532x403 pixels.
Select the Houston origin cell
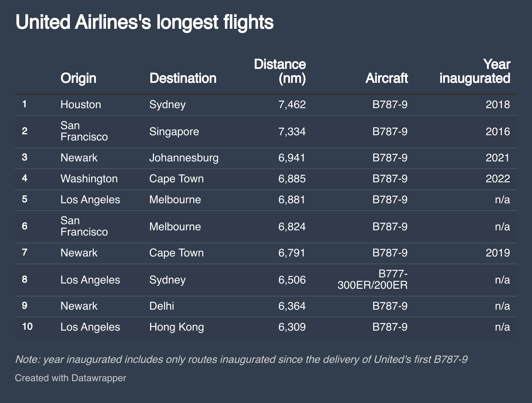[x=81, y=105]
